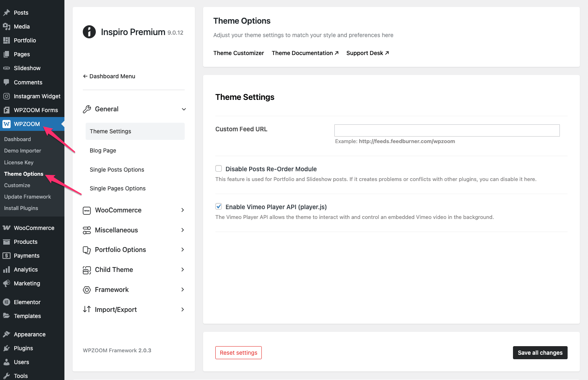Focus the Custom Feed URL input field
Viewport: 588px width, 380px height.
point(447,130)
